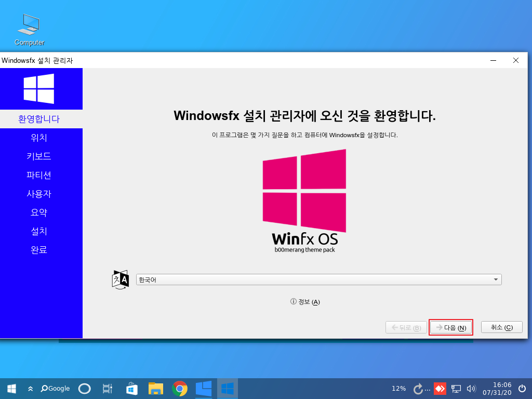This screenshot has width=532, height=399.
Task: Click the welcome heading text
Action: (304, 116)
